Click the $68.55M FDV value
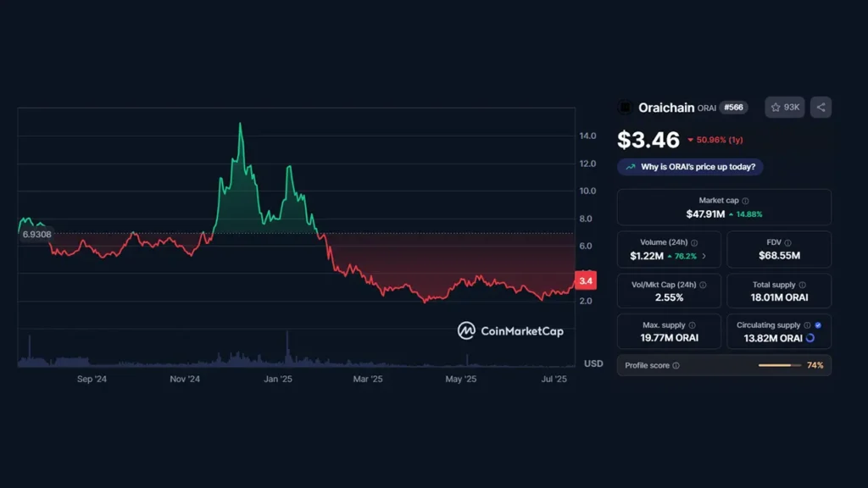868x488 pixels. 780,256
